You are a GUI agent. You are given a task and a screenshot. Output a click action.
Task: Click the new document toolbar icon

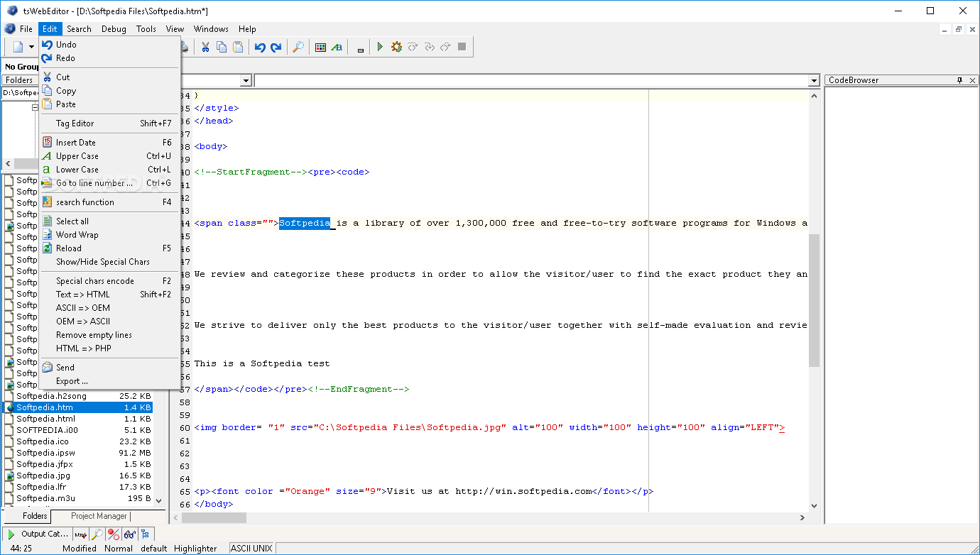18,47
